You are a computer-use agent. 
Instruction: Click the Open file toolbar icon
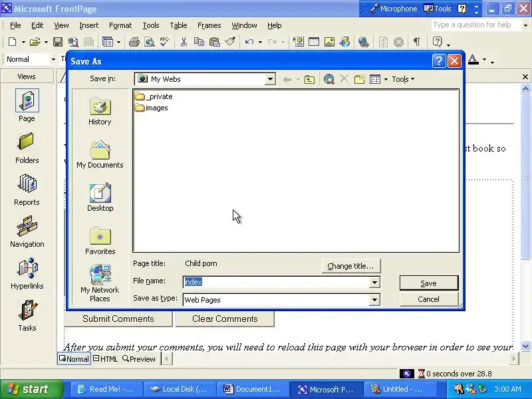point(35,42)
